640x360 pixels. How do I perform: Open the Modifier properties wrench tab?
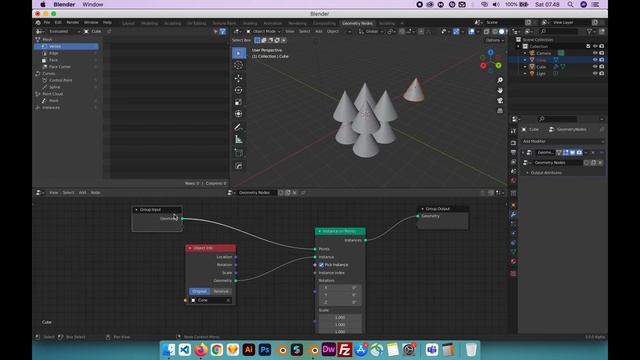pos(513,214)
